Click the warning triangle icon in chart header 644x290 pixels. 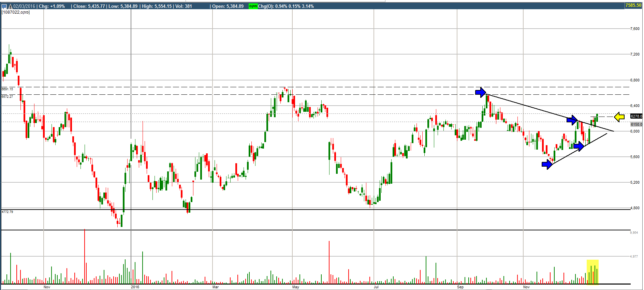(10, 6)
